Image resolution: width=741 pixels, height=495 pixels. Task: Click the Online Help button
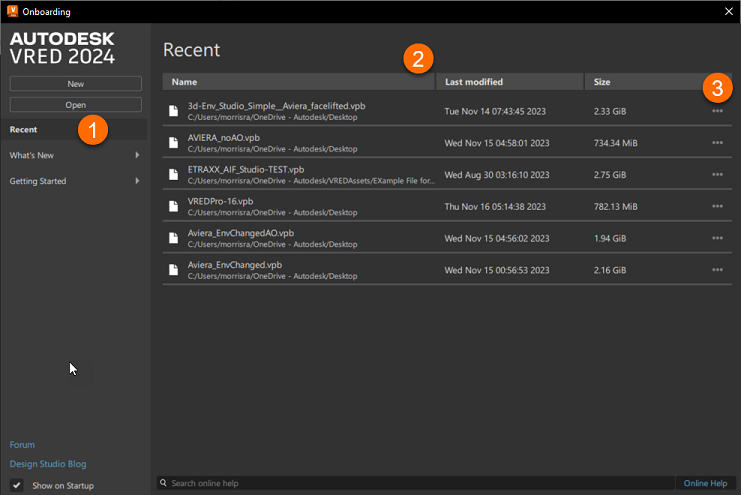pyautogui.click(x=705, y=483)
